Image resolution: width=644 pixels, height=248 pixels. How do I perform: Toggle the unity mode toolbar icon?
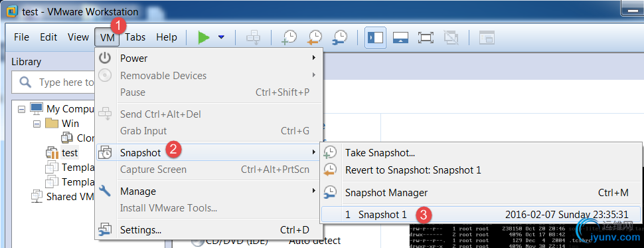click(451, 37)
